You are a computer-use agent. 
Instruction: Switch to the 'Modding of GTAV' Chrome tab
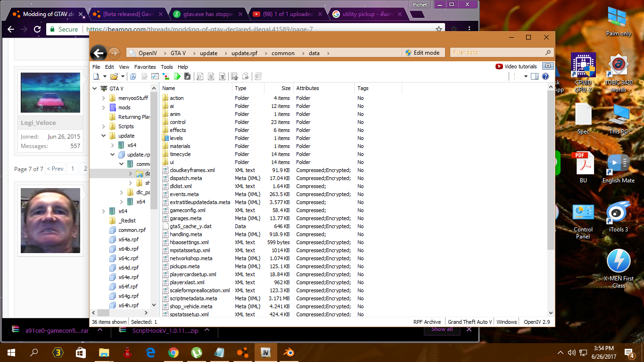(48, 14)
